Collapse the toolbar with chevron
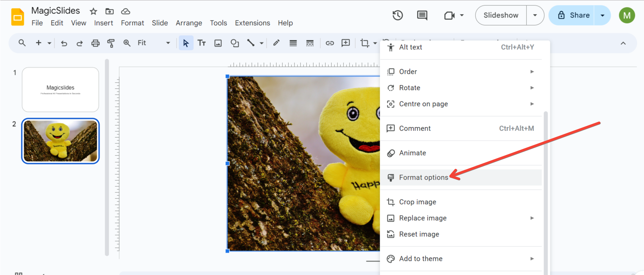 point(623,43)
